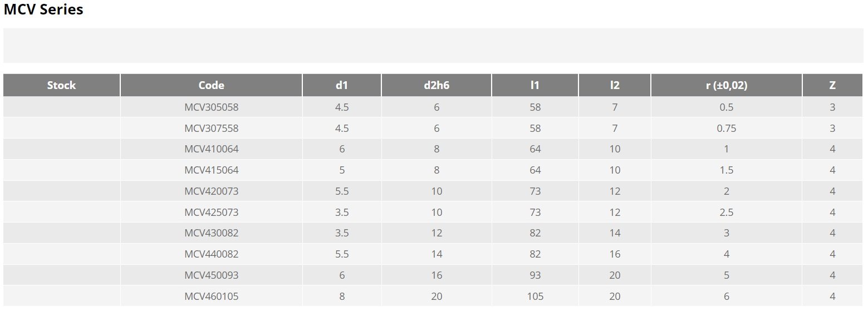Screen dimensions: 868x311
Task: Click the MCV Series heading
Action: 43,9
